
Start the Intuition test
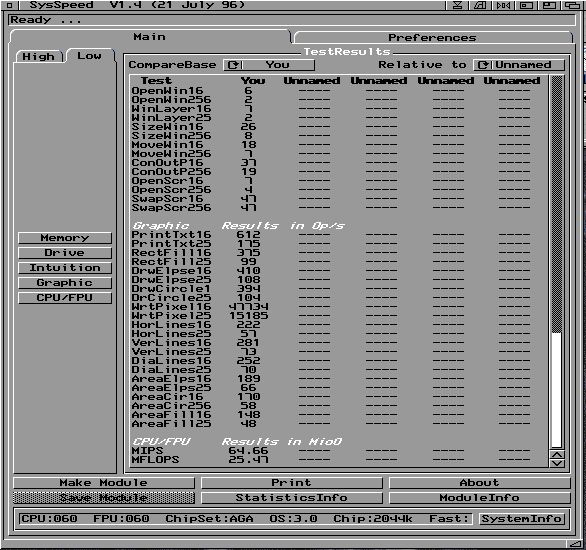pyautogui.click(x=65, y=268)
